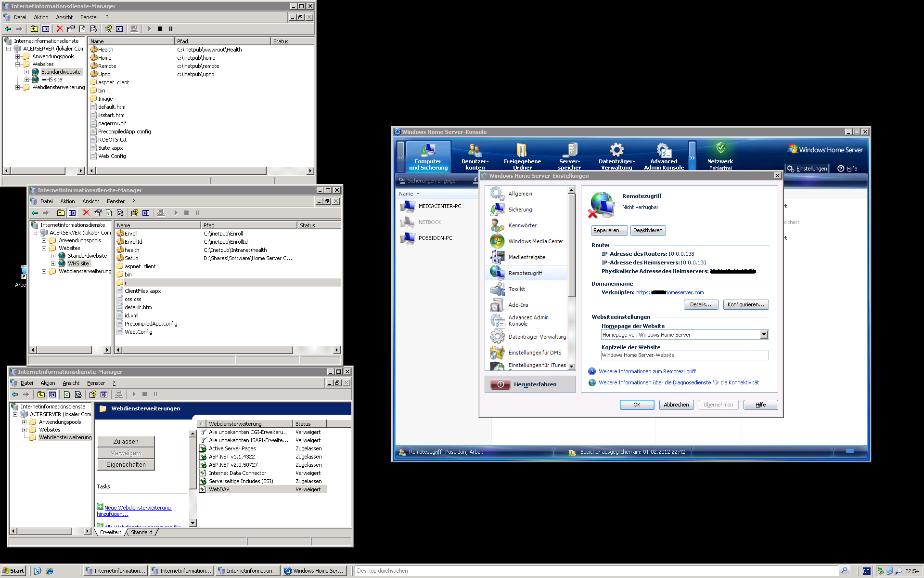Select Einstellungen für DMS category
Screen dimensions: 924x578
point(535,353)
